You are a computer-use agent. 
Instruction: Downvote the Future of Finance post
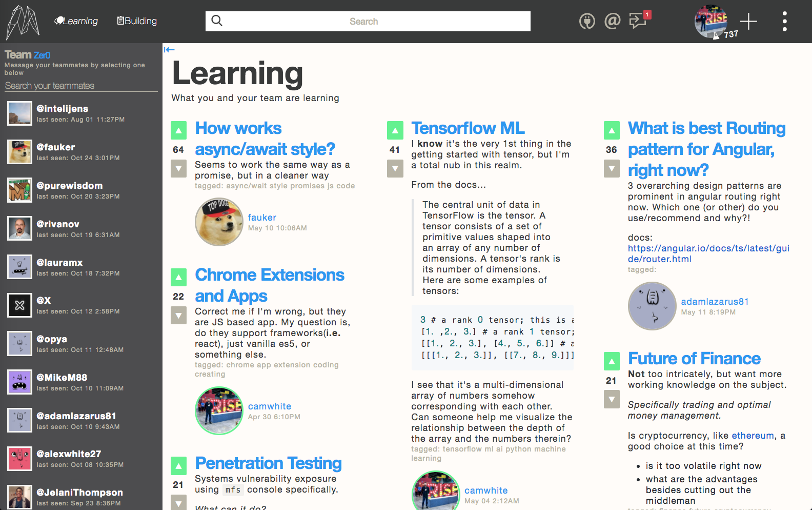point(612,399)
